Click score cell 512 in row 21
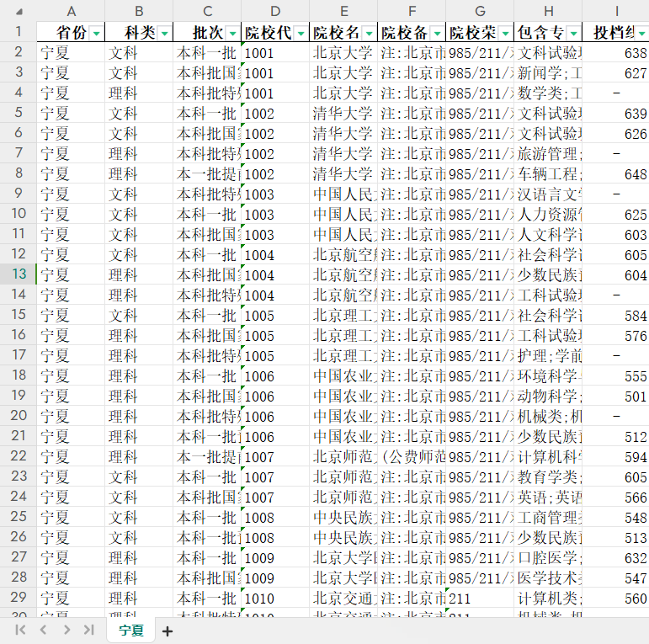 tap(615, 437)
